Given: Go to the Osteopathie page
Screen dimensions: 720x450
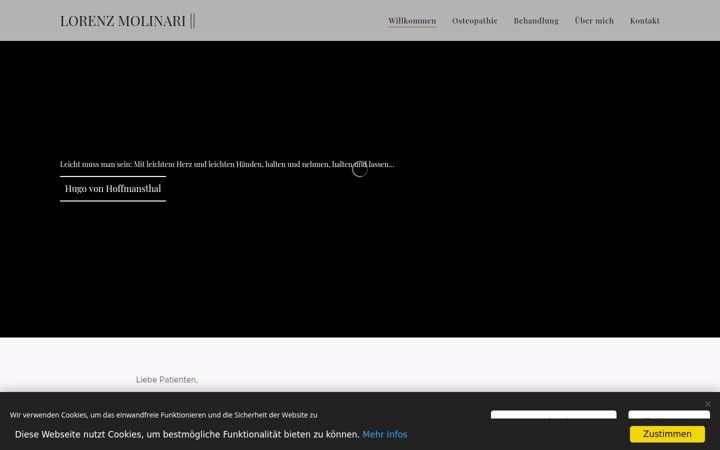Looking at the screenshot, I should pos(475,21).
